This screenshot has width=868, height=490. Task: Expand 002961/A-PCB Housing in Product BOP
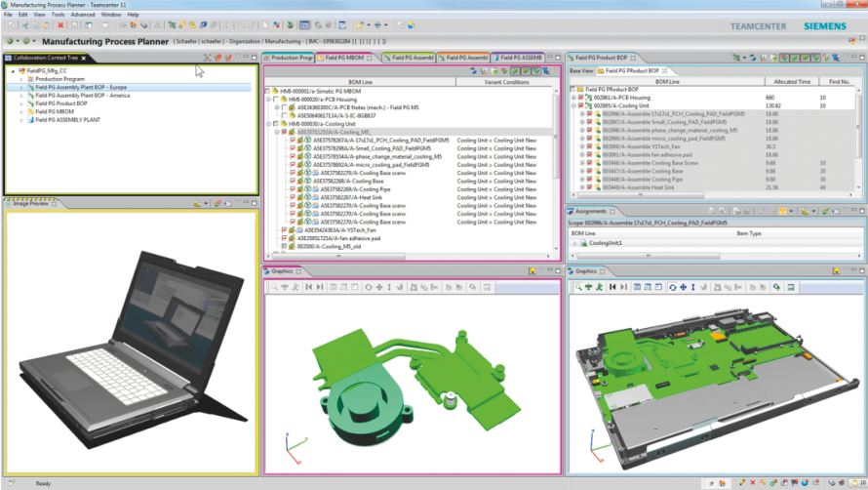coord(573,98)
